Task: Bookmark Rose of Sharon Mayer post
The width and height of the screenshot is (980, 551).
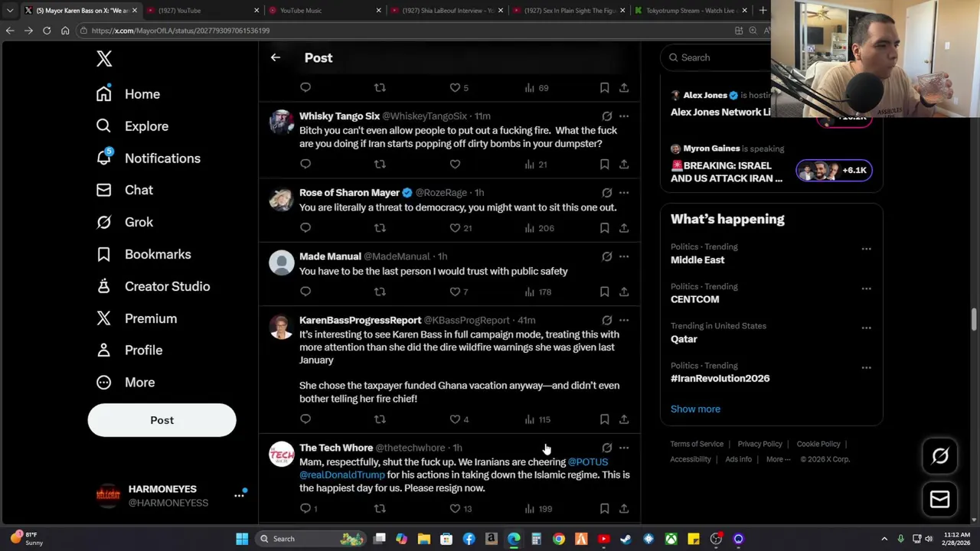Action: coord(604,227)
